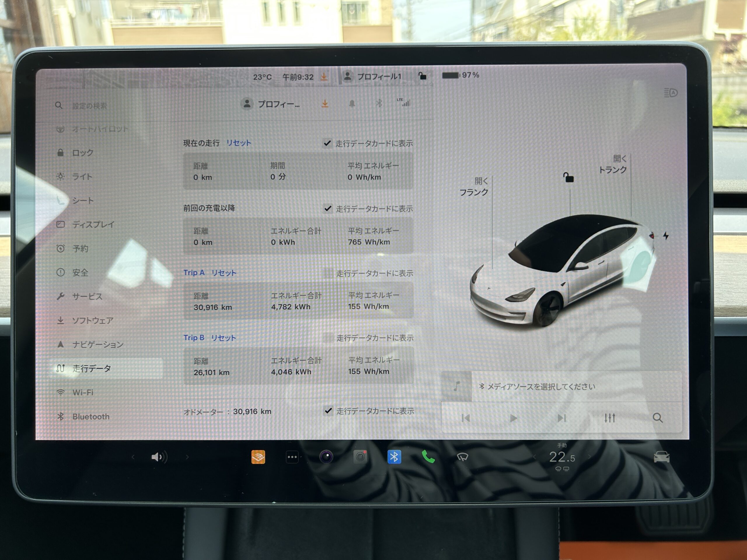Viewport: 747px width, 560px height.
Task: Open the Wi-Fi settings menu
Action: coord(75,393)
